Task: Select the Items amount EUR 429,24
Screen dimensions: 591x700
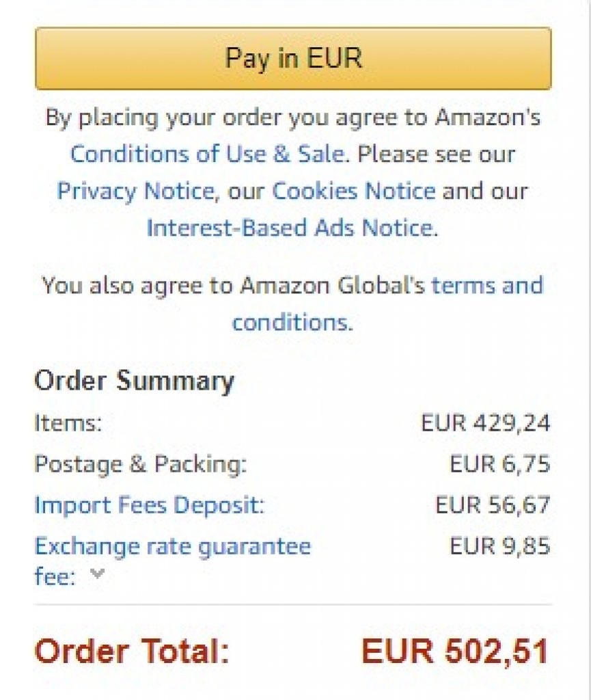Action: coord(485,424)
